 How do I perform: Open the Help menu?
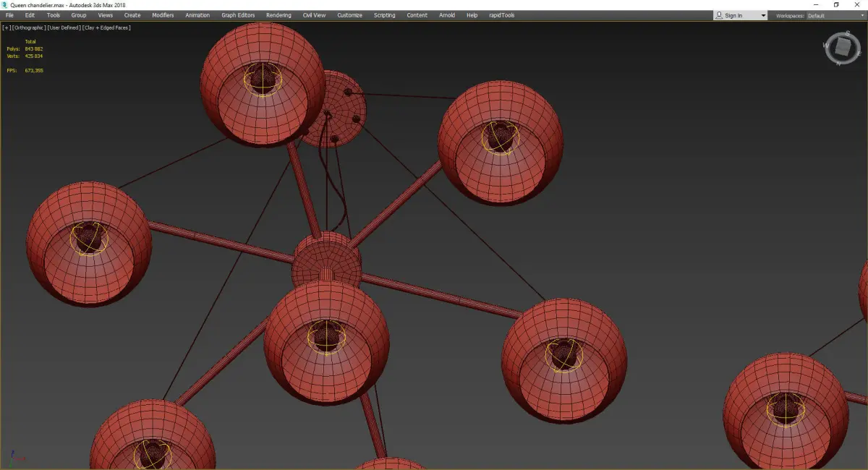[472, 15]
